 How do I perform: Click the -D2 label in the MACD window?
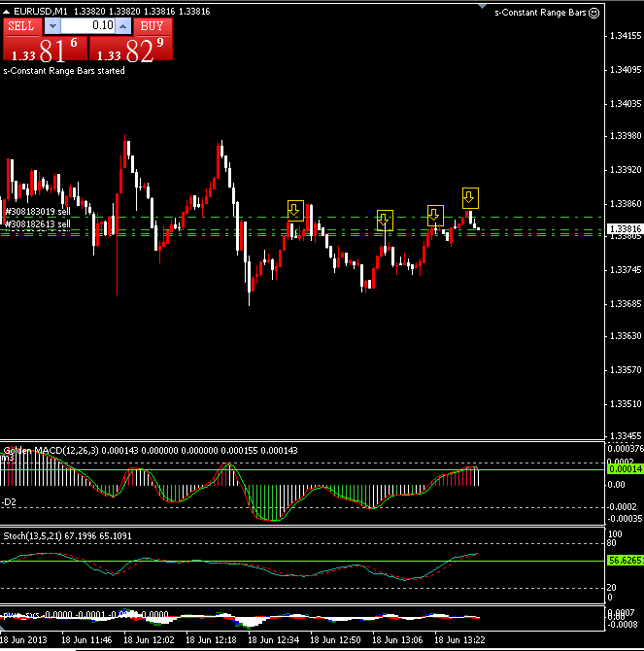(9, 502)
